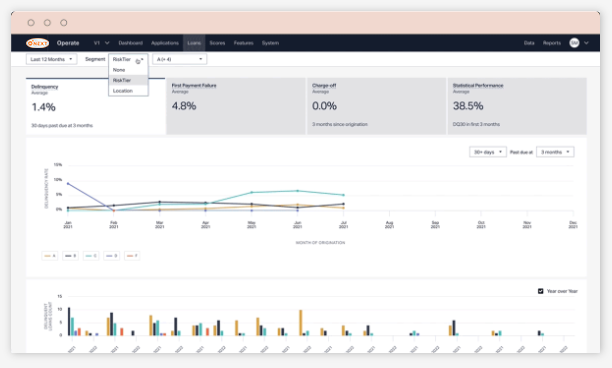Toggle series D in chart legend
The width and height of the screenshot is (612, 368).
point(112,256)
